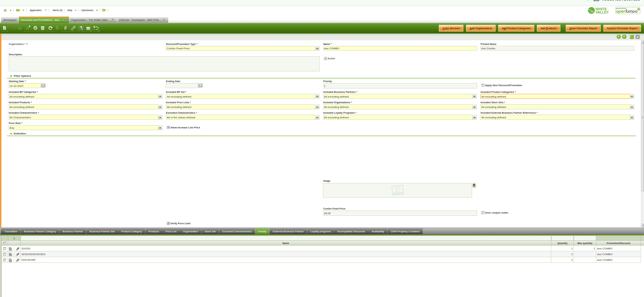
Task: Open the Discount/Promotion Type dropdown
Action: [x=317, y=49]
